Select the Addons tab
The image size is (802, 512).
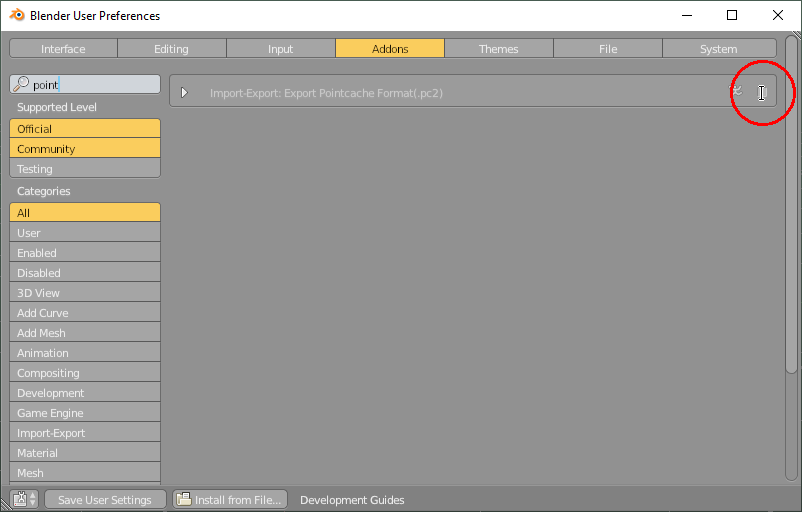point(390,49)
